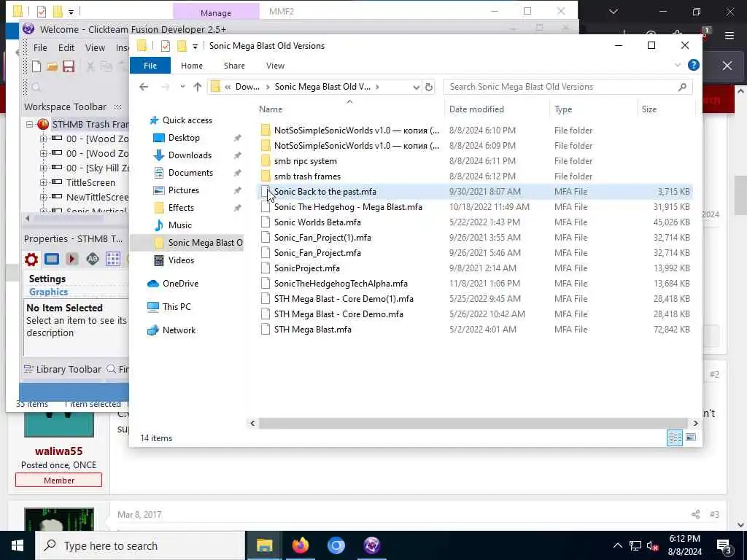Click waliwa55 username link on forum page
The height and width of the screenshot is (560, 747).
(x=58, y=451)
